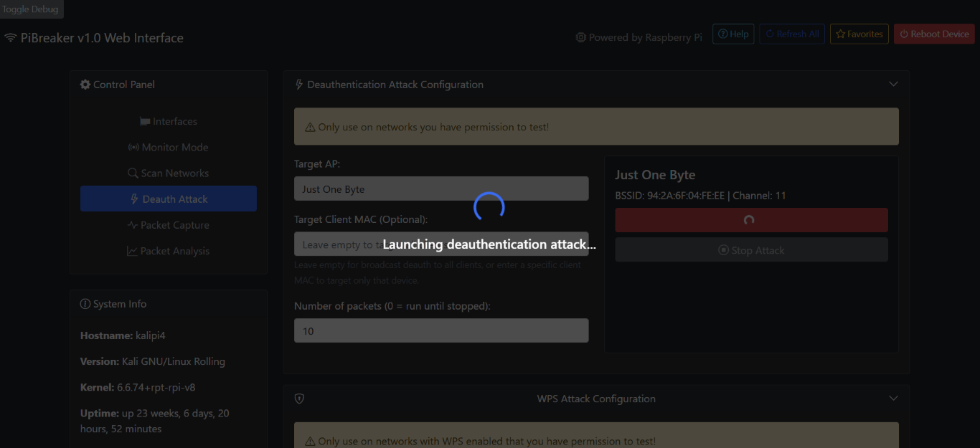Click the lightning icon in Deauthentication header
980x448 pixels.
pyautogui.click(x=299, y=85)
